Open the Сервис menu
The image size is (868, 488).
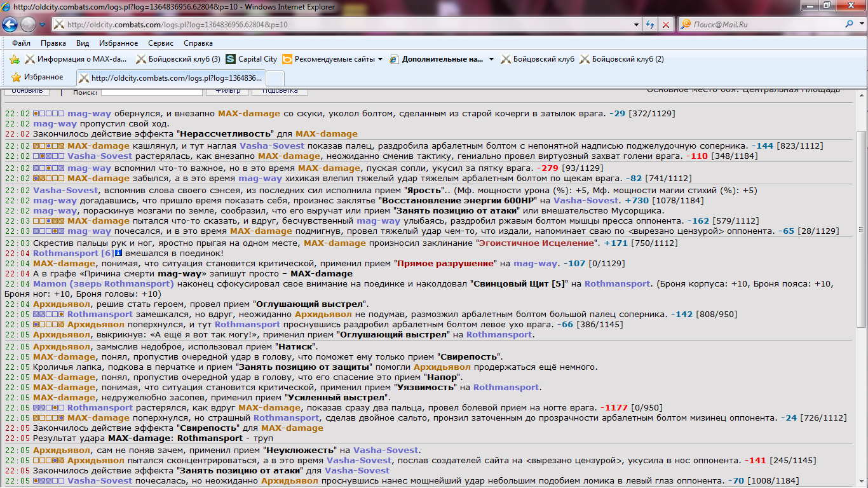pos(161,43)
